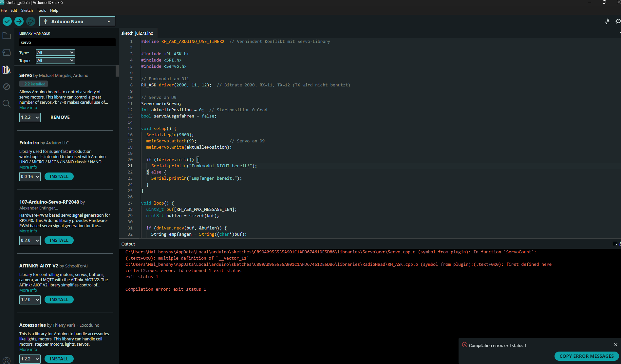Click the 'Servo meinServo;' code line
The image size is (621, 364).
coord(161,104)
